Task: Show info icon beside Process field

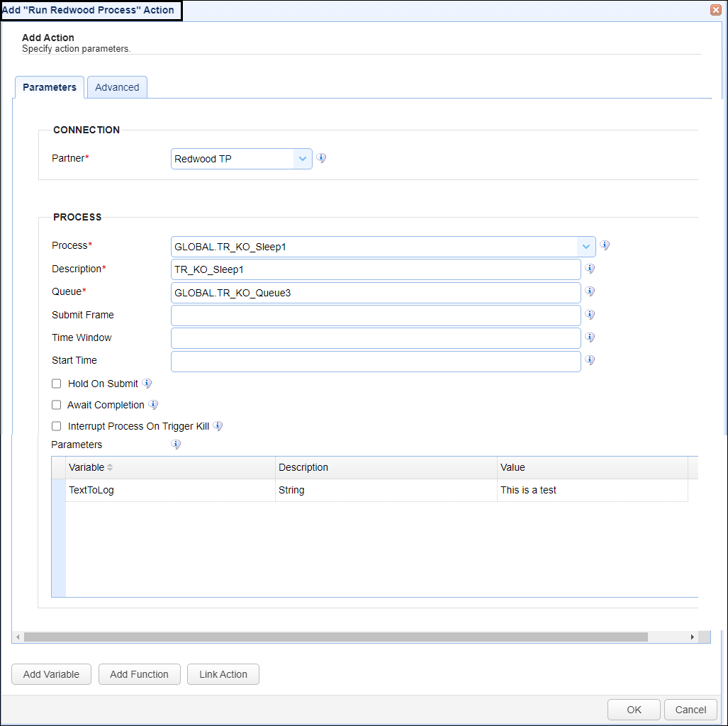Action: pyautogui.click(x=605, y=245)
